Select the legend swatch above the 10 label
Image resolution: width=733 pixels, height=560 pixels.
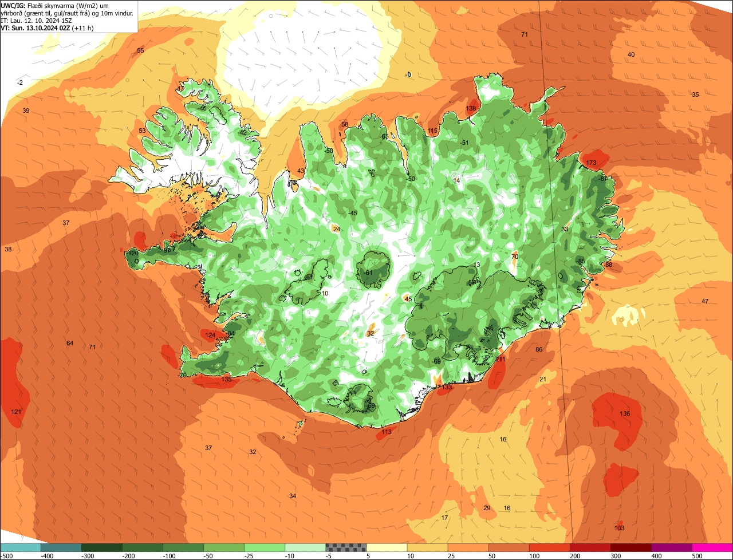pyautogui.click(x=427, y=547)
